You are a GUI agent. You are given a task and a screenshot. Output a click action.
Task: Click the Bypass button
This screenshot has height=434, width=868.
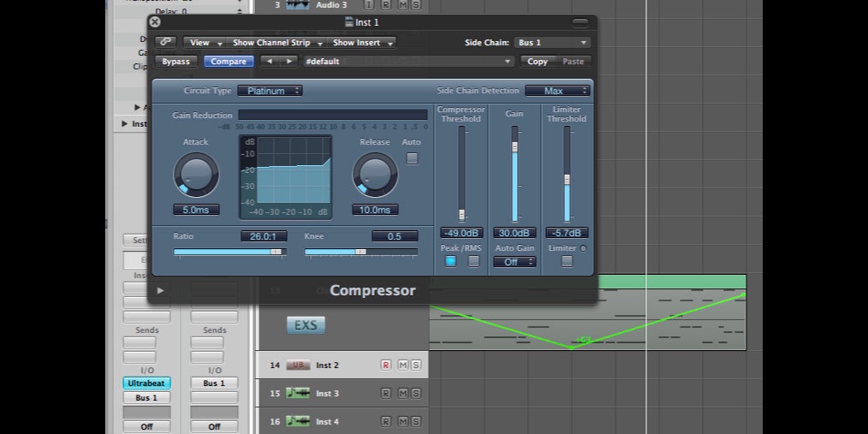pyautogui.click(x=176, y=62)
